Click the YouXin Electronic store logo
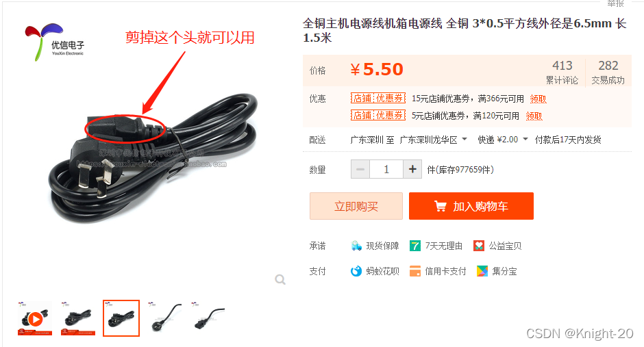This screenshot has width=644, height=347. pyautogui.click(x=54, y=42)
